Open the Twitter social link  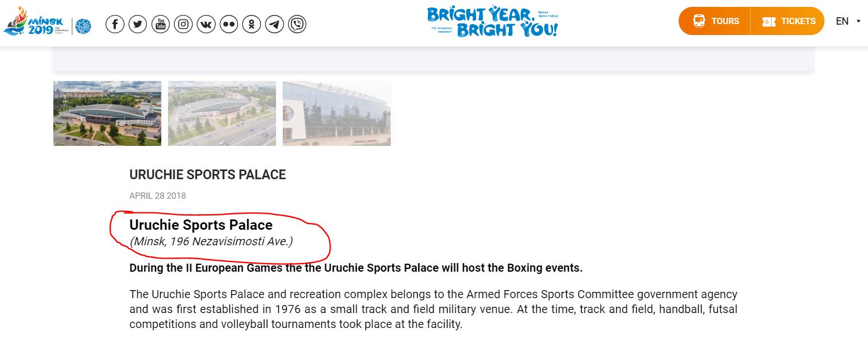coord(138,24)
